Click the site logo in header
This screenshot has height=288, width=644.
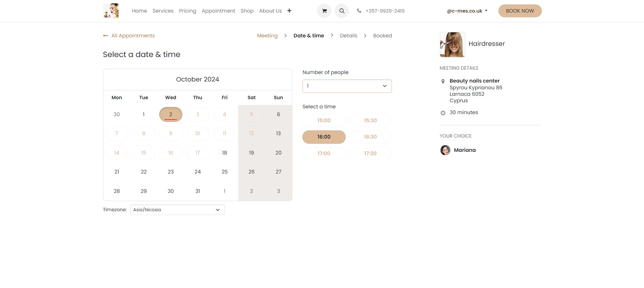(111, 11)
